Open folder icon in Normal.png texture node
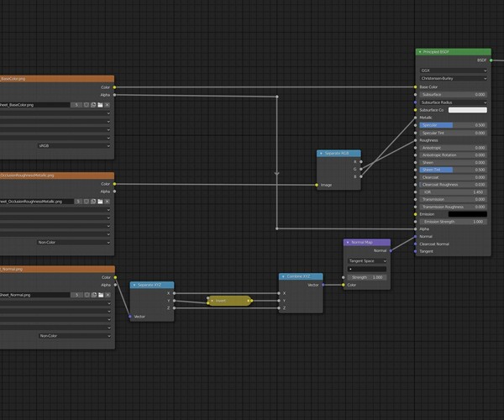Image resolution: width=504 pixels, height=420 pixels. pos(101,295)
